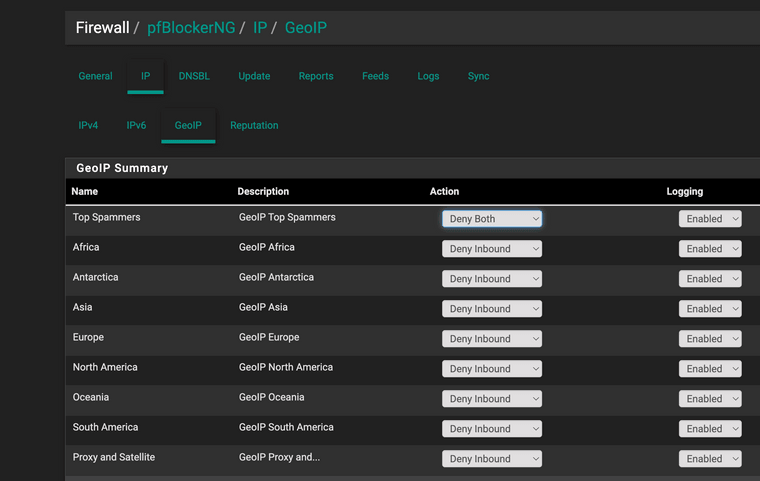Open Logging dropdown for Oceania

(710, 399)
